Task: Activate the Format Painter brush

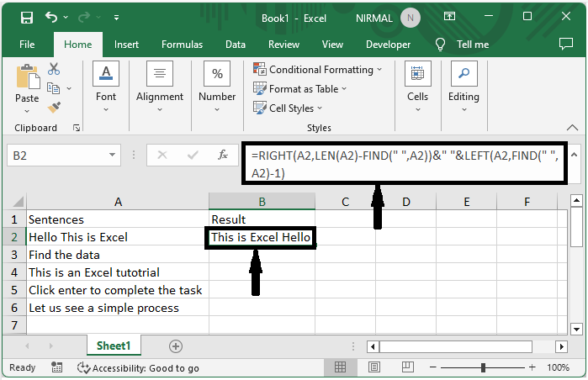Action: coord(54,108)
